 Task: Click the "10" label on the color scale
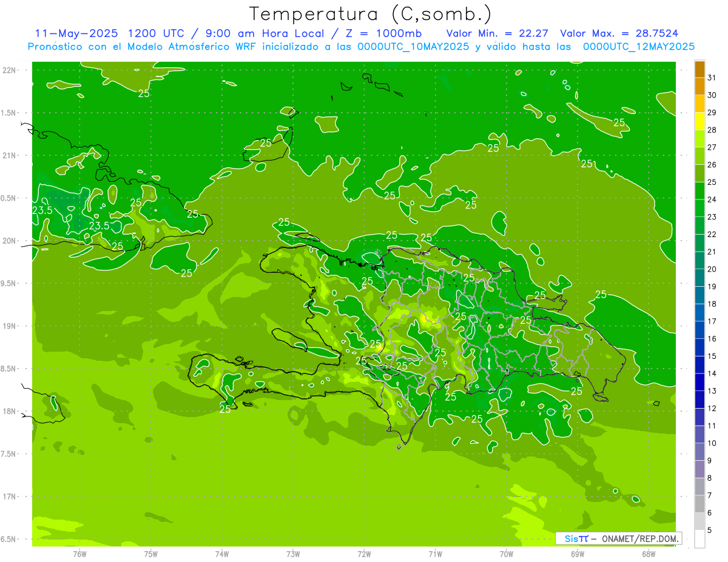(x=712, y=443)
